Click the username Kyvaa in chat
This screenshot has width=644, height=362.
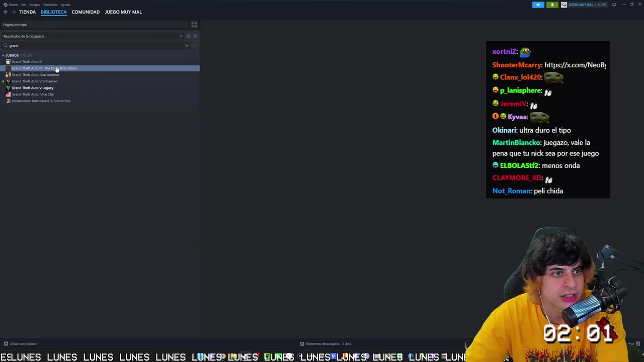tap(517, 117)
